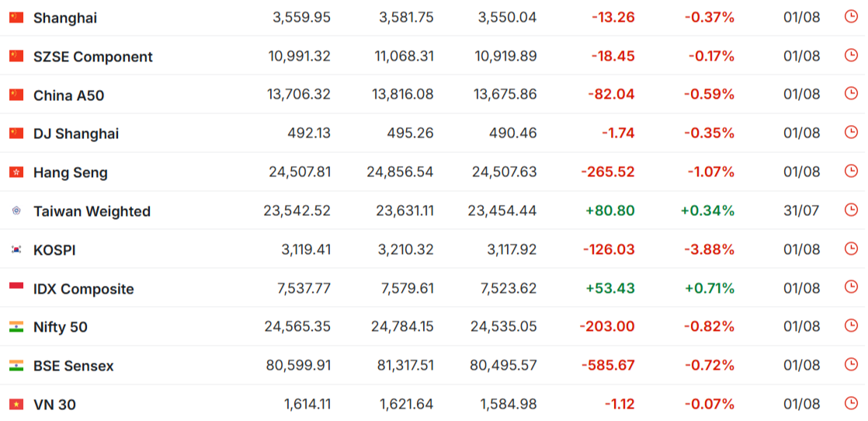Open the China A50 index link

[x=68, y=96]
